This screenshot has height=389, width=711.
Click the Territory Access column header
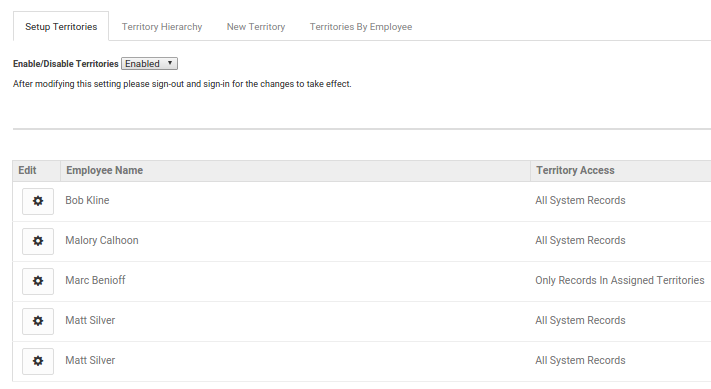pyautogui.click(x=575, y=170)
